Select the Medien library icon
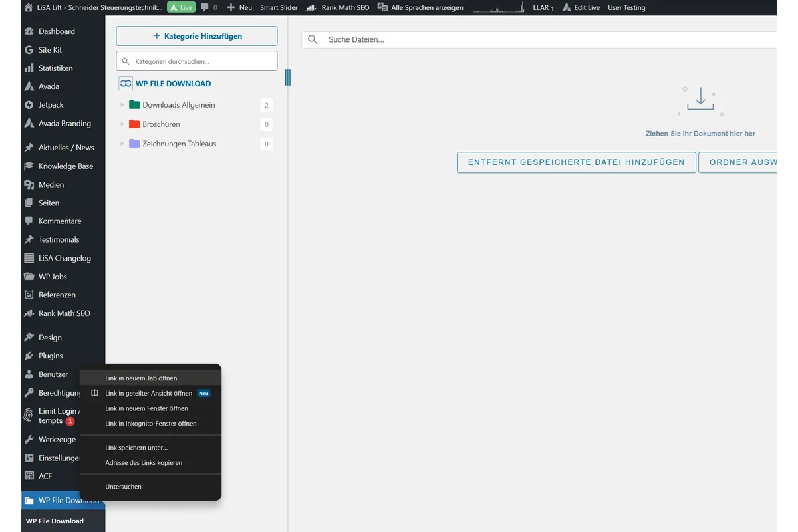798x532 pixels. pyautogui.click(x=29, y=184)
